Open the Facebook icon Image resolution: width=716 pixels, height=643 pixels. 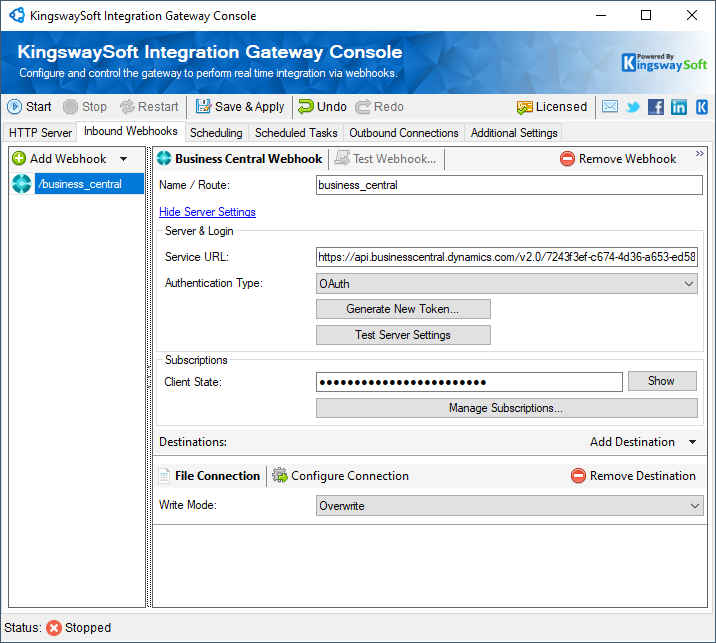pos(656,107)
